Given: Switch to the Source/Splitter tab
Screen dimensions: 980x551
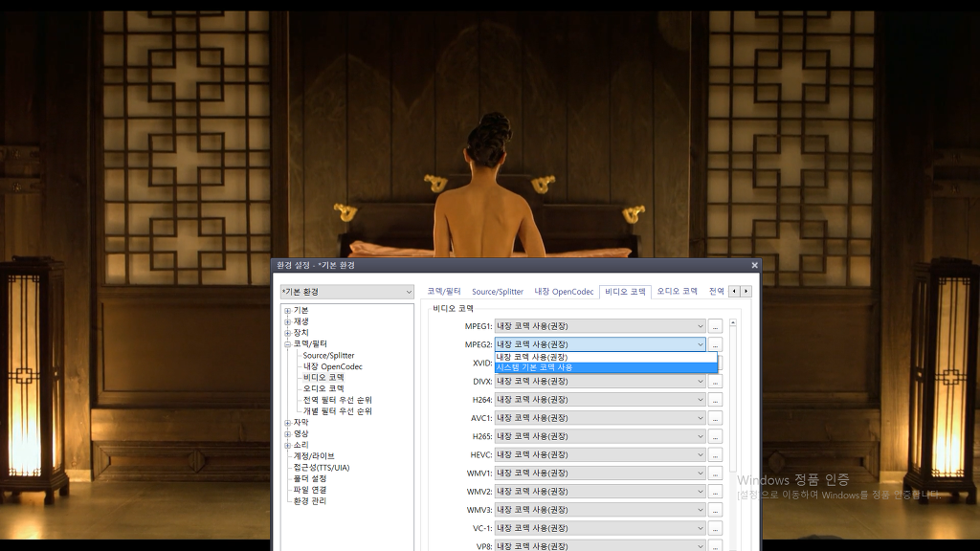Looking at the screenshot, I should click(x=498, y=292).
